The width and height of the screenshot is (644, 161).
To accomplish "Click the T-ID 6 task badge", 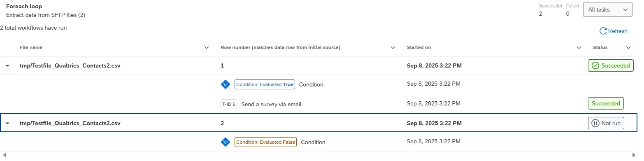I will tap(229, 104).
